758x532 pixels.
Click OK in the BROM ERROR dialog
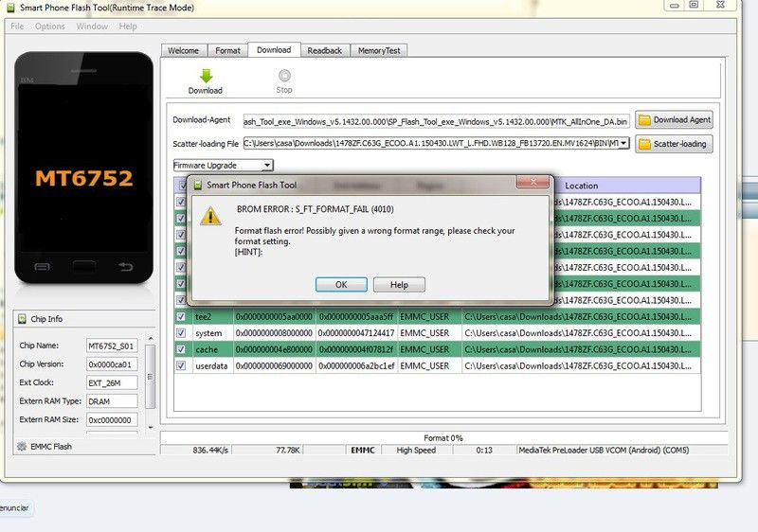341,284
